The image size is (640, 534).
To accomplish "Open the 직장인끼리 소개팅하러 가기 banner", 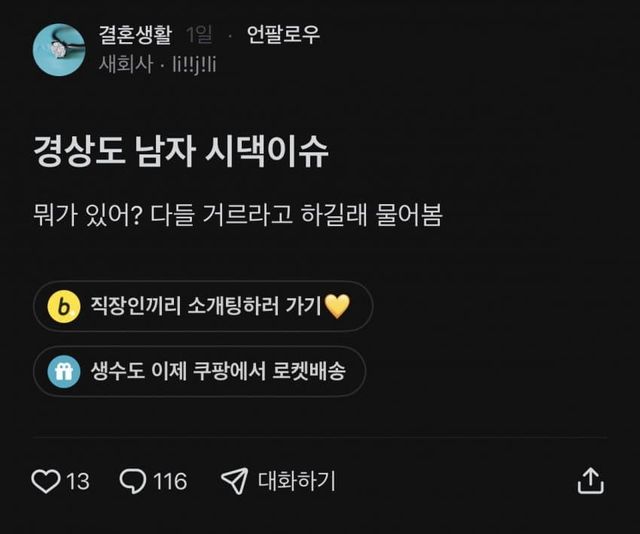I will pos(203,306).
